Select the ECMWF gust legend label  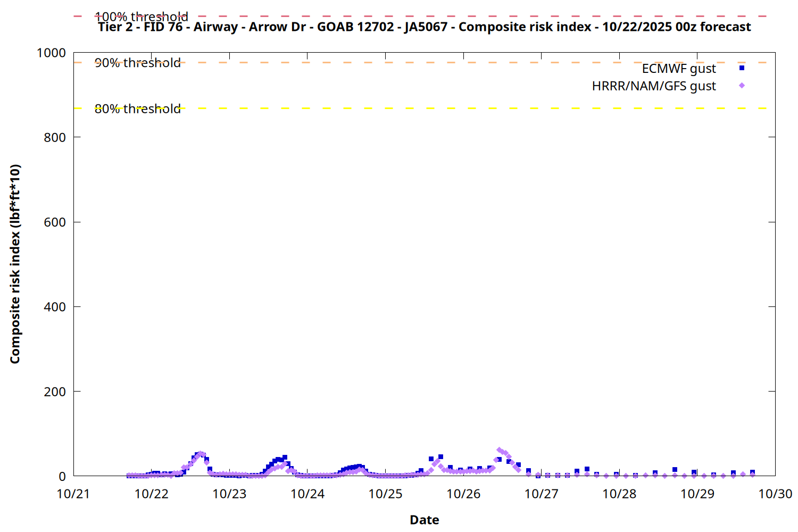coord(678,69)
